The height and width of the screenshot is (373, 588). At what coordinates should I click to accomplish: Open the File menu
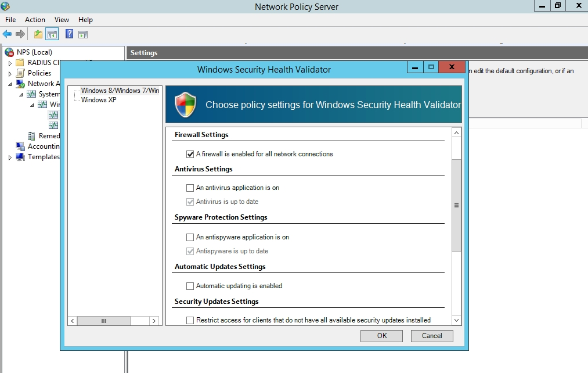[10, 20]
